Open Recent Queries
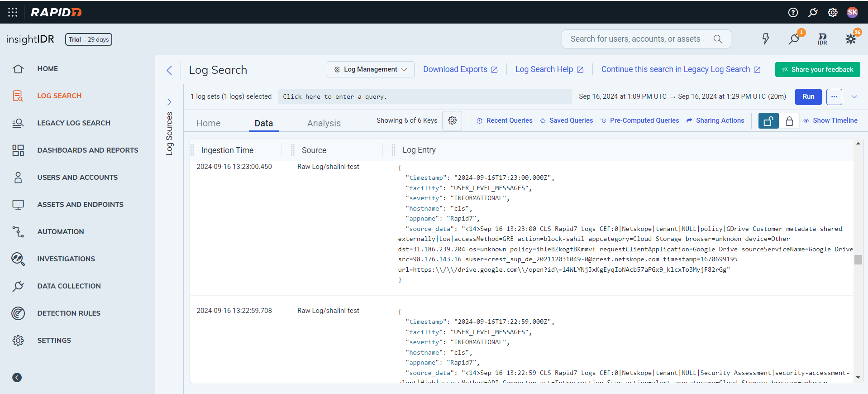Screen dimensions: 868x394 pyautogui.click(x=505, y=120)
